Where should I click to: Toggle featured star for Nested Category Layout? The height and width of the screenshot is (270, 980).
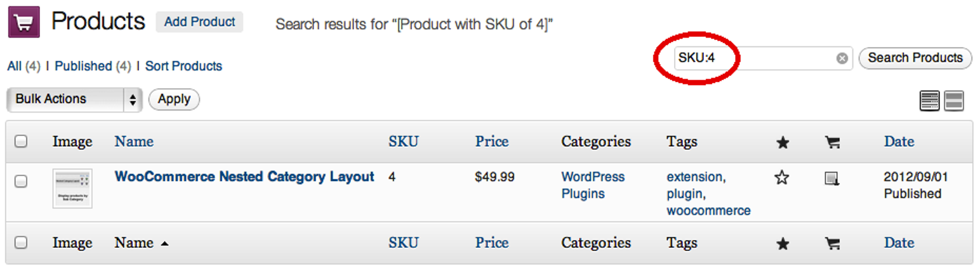click(x=782, y=178)
